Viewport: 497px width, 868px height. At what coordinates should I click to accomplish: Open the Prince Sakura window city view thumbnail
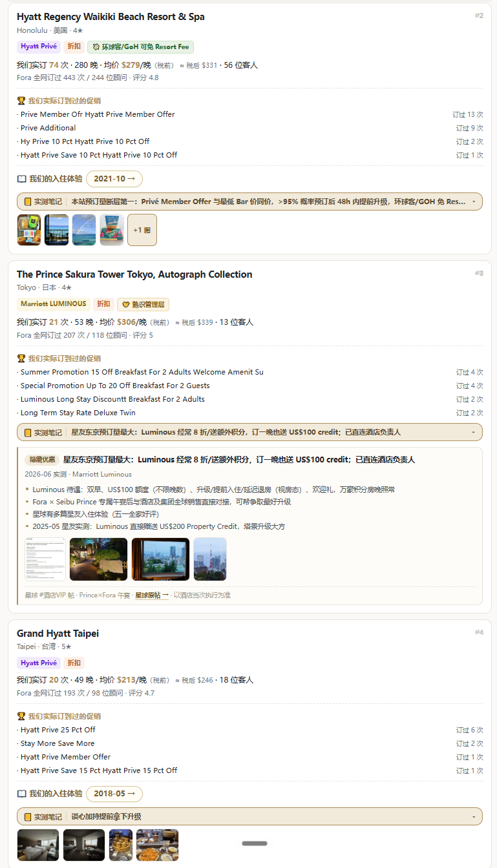click(161, 559)
